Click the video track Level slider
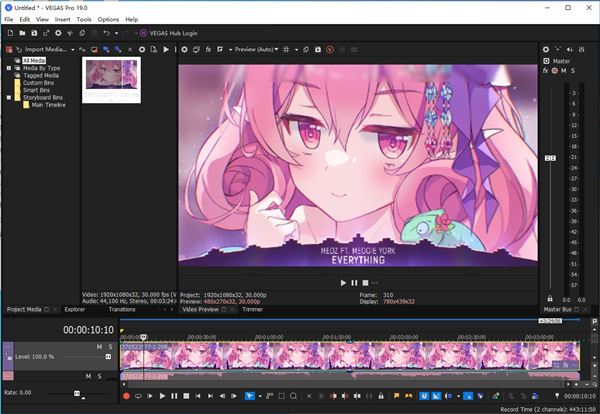 108,357
